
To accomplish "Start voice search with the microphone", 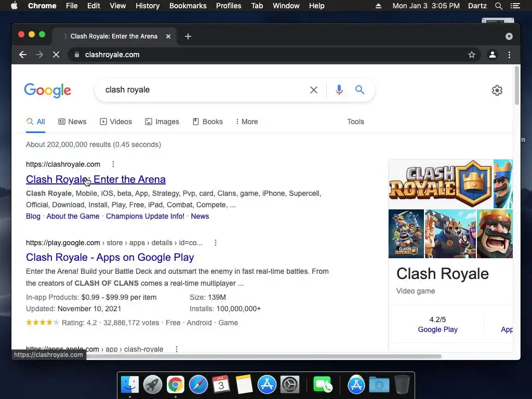I will click(x=339, y=90).
